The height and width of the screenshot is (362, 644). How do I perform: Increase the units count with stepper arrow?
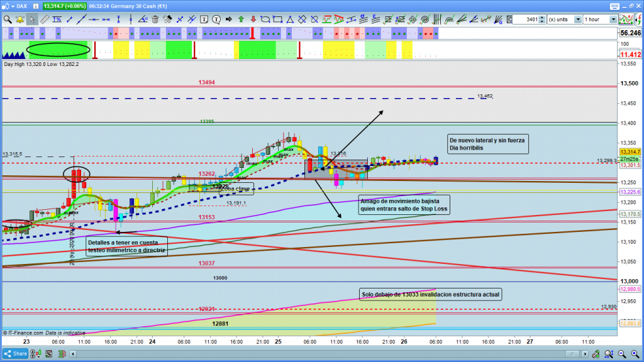click(543, 18)
